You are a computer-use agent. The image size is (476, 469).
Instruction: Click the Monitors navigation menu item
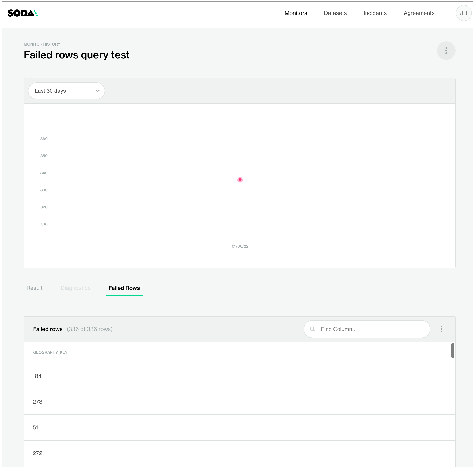point(296,13)
